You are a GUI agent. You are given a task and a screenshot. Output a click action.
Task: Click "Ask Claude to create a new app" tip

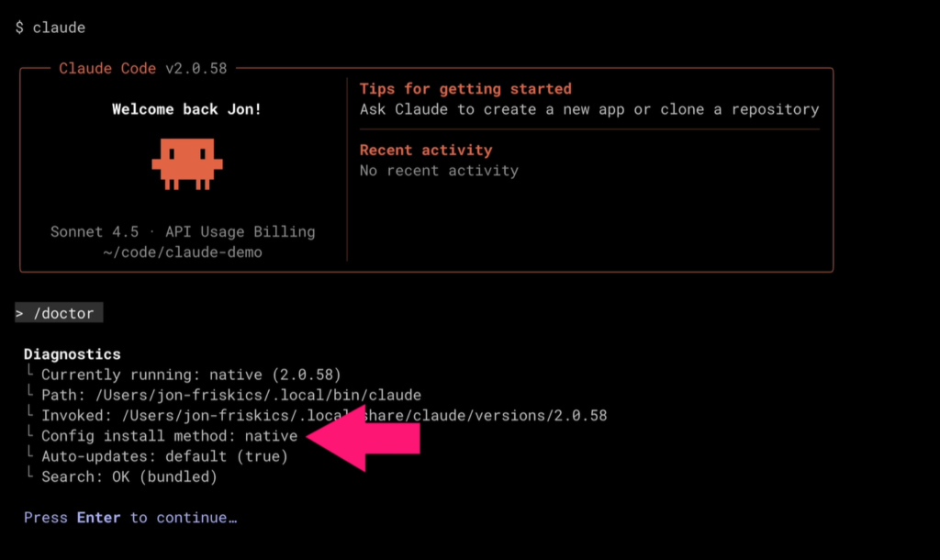pyautogui.click(x=589, y=109)
